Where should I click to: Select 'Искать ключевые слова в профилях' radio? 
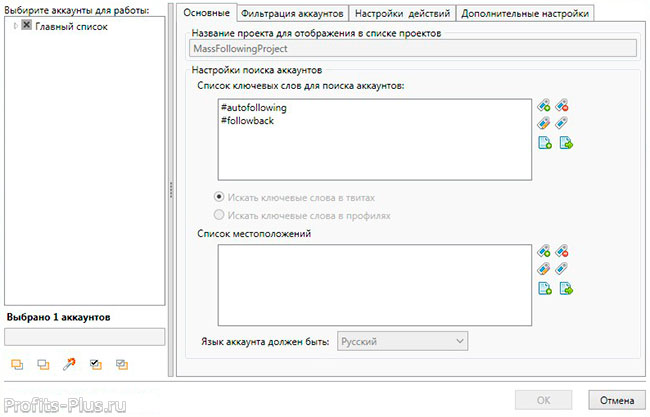(x=219, y=215)
